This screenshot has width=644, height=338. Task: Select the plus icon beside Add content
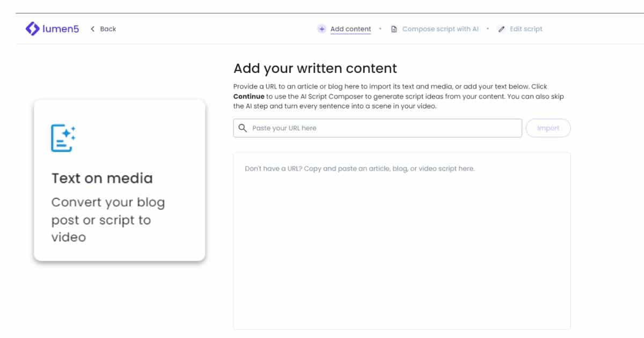[322, 28]
